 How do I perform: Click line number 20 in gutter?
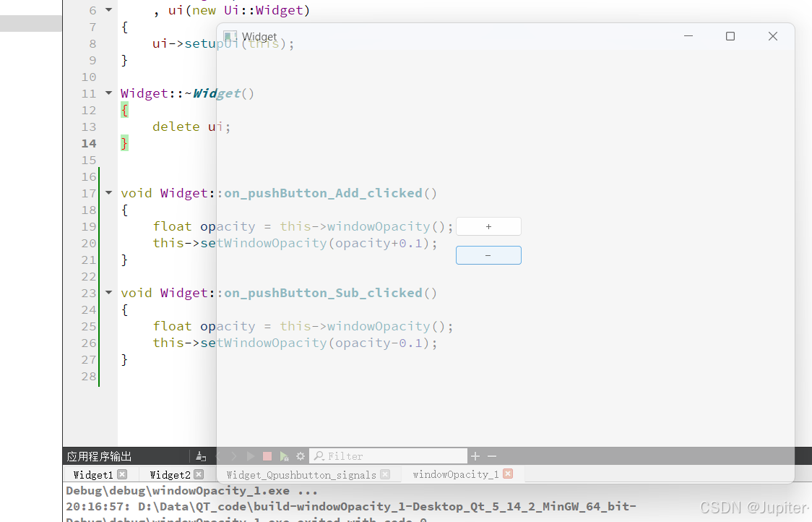coord(89,243)
